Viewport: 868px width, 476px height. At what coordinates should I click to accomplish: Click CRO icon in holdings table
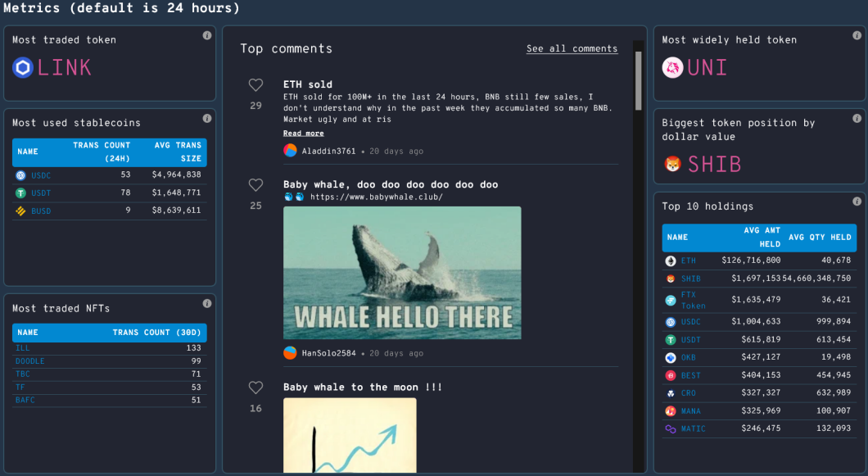pos(671,393)
